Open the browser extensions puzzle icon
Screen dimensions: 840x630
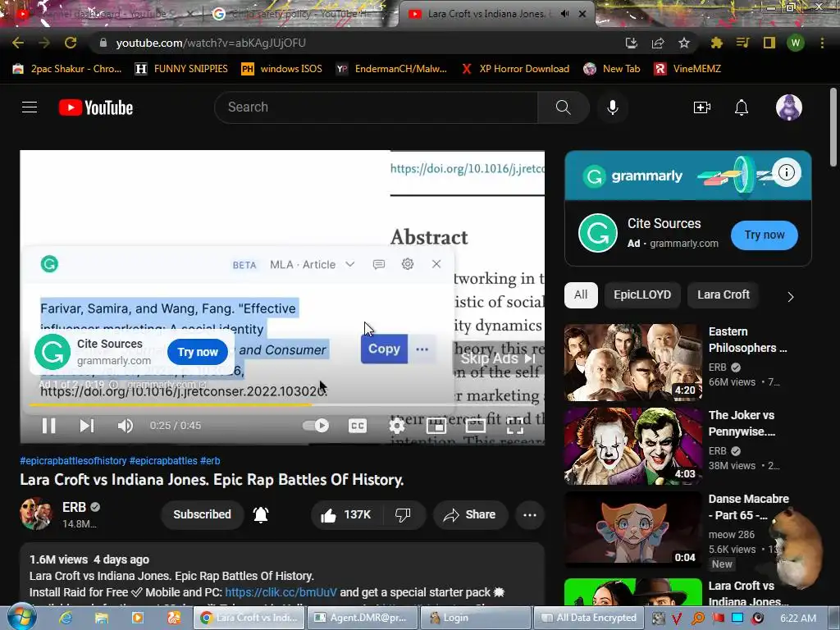point(716,43)
